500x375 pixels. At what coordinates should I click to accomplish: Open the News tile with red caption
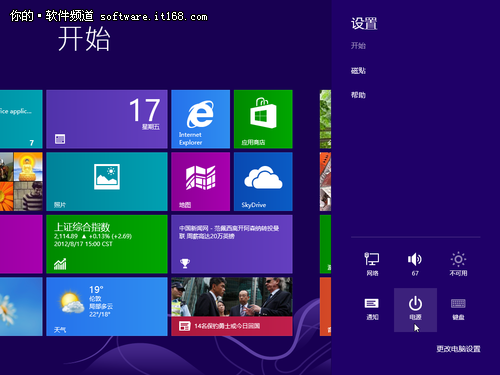tap(232, 307)
